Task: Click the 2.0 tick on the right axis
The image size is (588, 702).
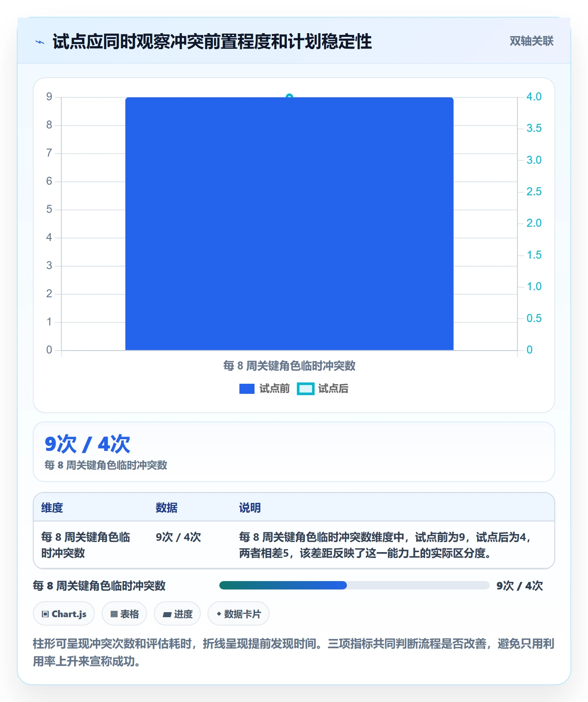Action: pos(534,223)
